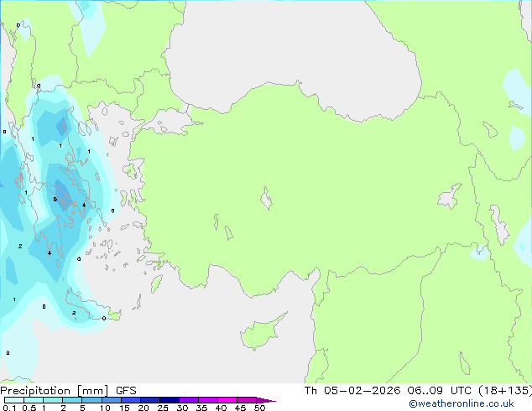Click the above-50 arrow tip of legend
The image size is (532, 411).
[266, 400]
